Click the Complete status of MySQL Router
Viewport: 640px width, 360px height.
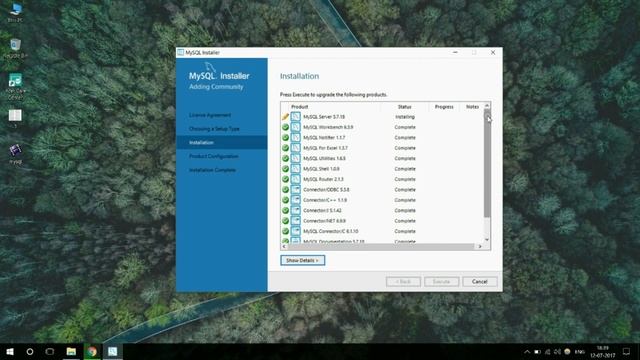[405, 179]
